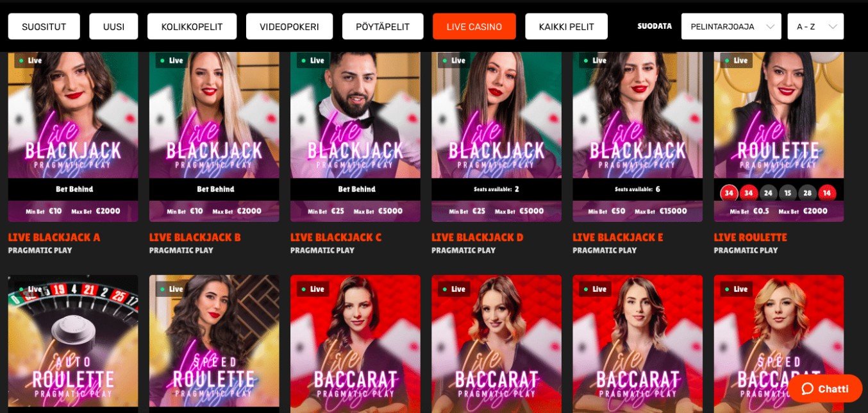Image resolution: width=868 pixels, height=413 pixels.
Task: Expand the Pelintarjoaja provider filter dropdown
Action: point(731,26)
